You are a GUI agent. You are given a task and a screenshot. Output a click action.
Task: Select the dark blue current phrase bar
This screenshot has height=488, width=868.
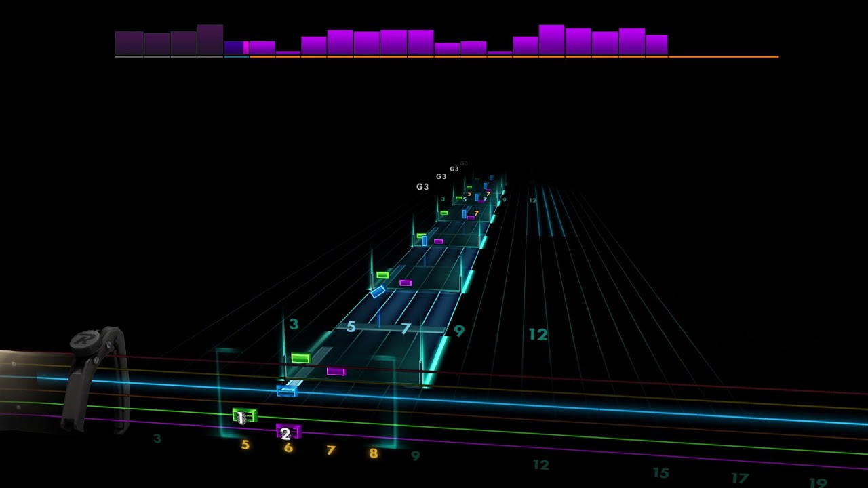pos(233,47)
